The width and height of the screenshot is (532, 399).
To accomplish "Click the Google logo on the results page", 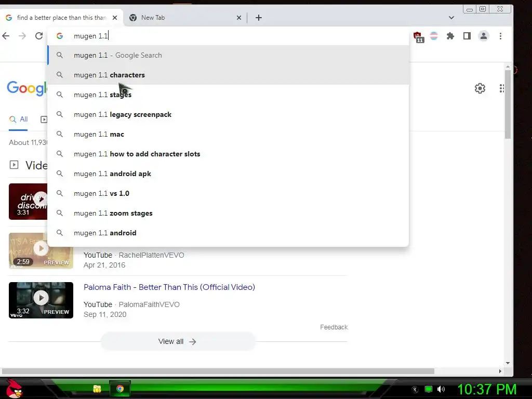I will pos(27,88).
